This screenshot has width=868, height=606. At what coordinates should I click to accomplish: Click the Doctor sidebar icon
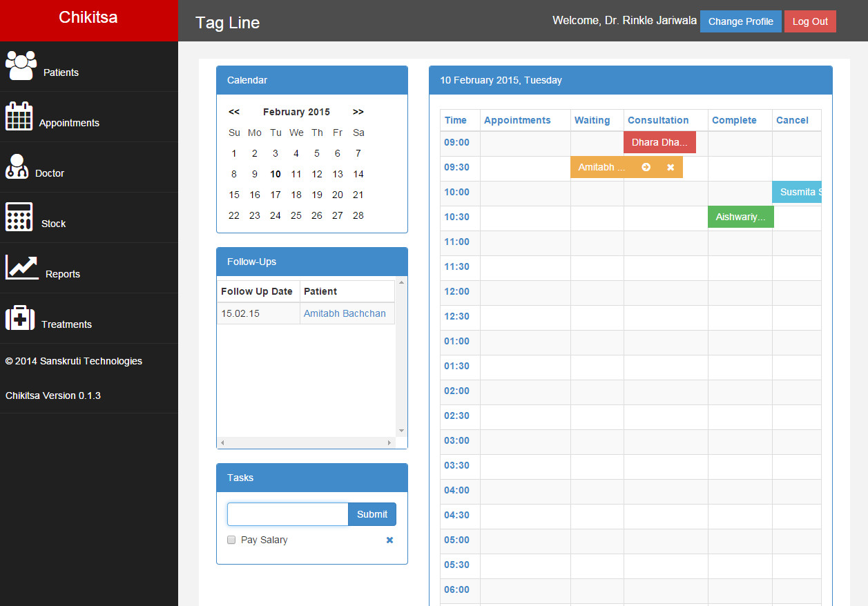17,166
